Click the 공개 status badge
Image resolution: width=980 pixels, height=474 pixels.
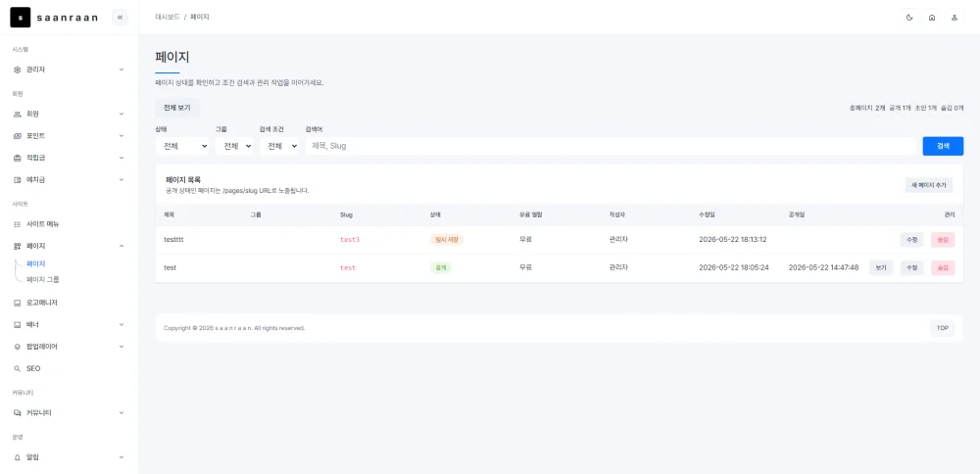pos(441,268)
